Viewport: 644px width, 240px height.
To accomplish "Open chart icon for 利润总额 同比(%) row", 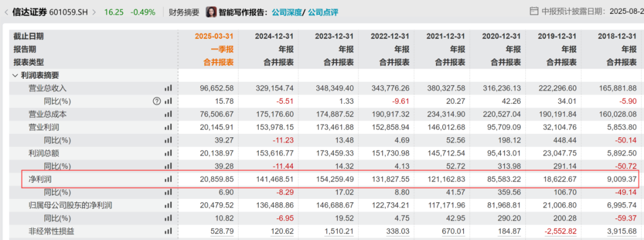I will coord(168,167).
